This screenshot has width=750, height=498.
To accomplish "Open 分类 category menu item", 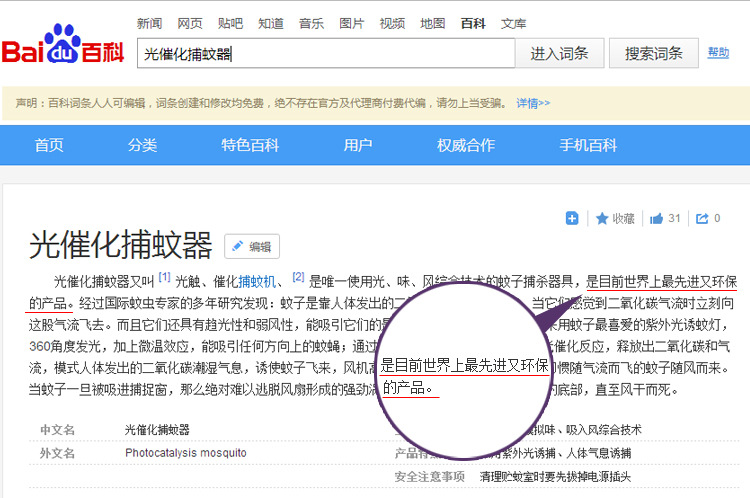I will [x=142, y=145].
